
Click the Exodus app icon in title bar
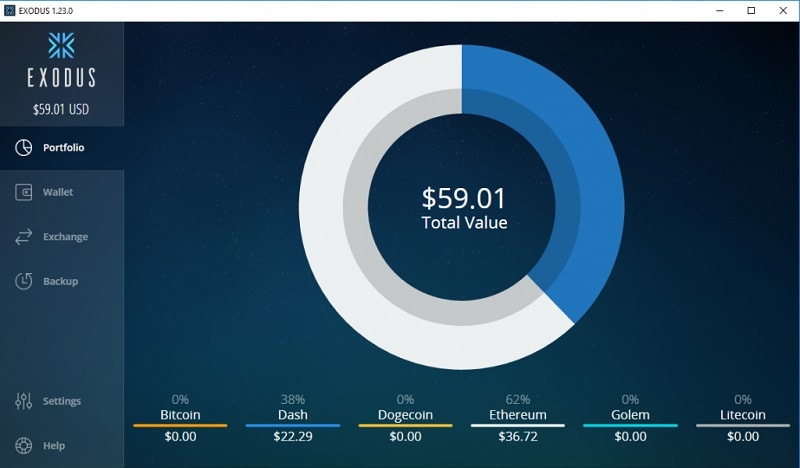[x=10, y=10]
